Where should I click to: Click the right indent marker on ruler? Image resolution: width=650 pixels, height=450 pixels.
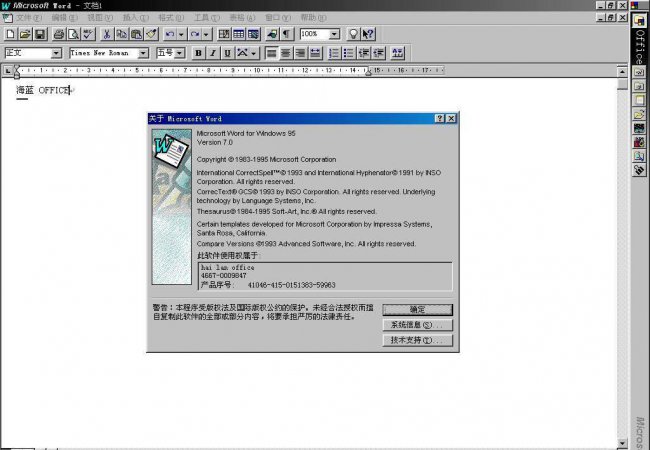(x=368, y=73)
